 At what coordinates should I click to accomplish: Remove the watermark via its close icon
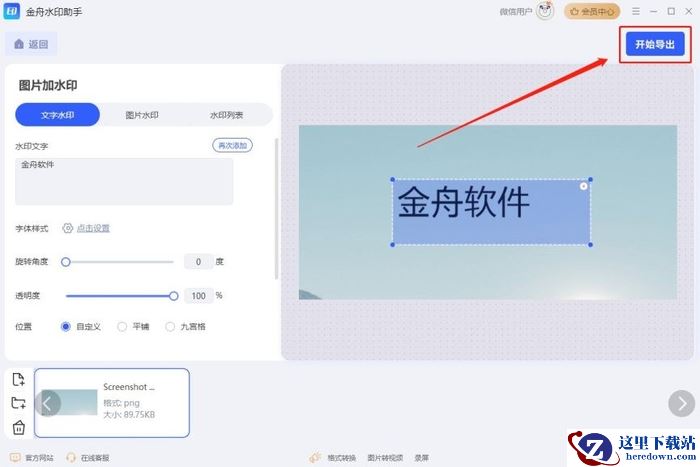point(583,186)
